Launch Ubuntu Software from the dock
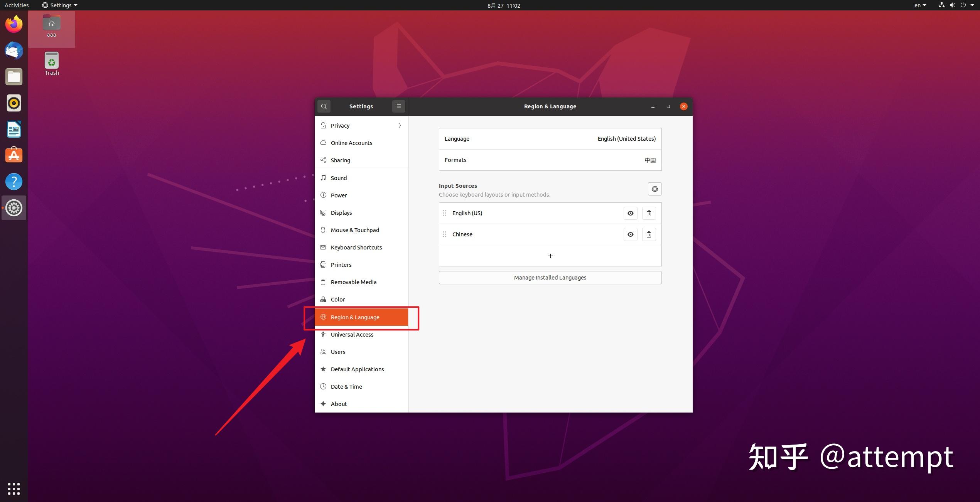 [14, 155]
